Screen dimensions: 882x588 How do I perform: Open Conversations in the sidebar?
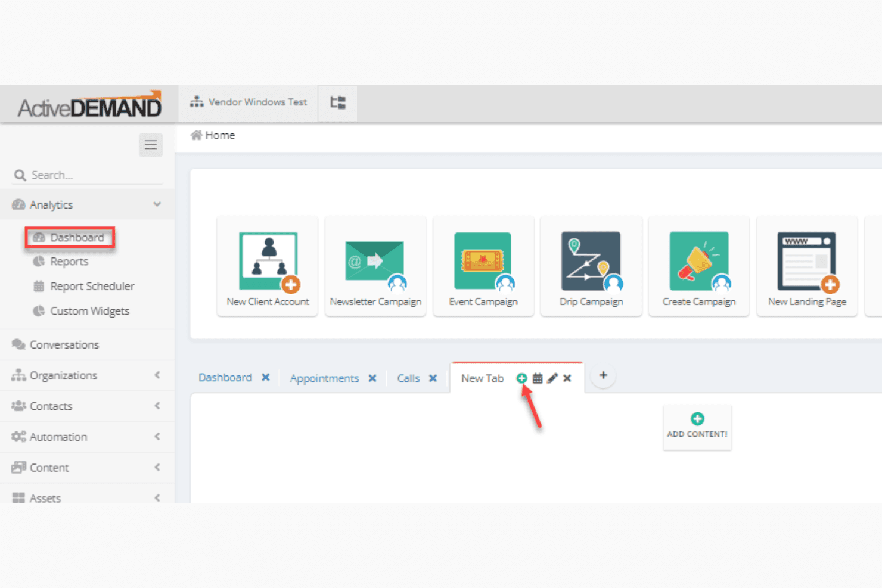coord(87,344)
